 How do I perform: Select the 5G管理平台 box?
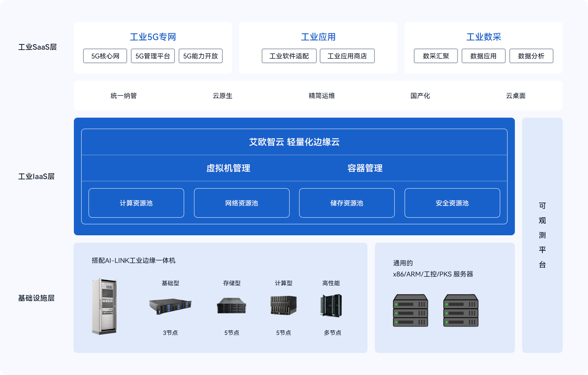pyautogui.click(x=153, y=56)
